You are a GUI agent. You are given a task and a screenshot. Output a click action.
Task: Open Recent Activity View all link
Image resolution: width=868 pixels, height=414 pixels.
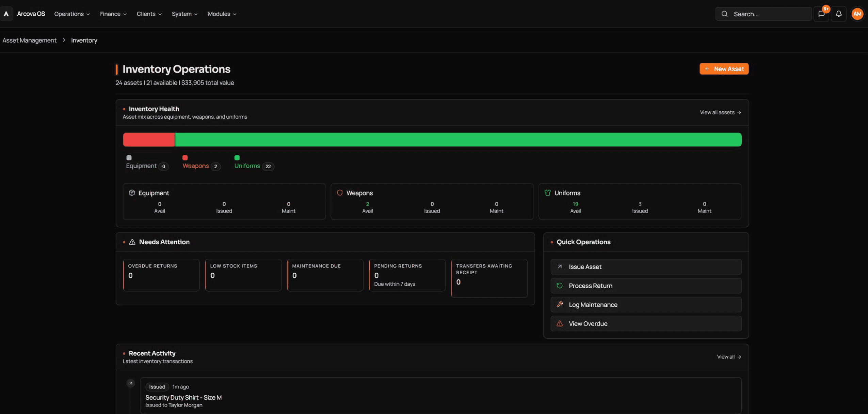(729, 357)
